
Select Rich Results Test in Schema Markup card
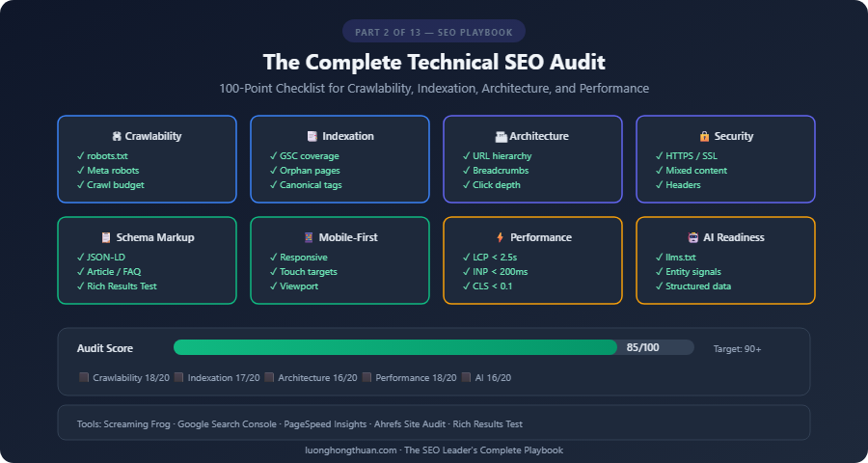[x=117, y=286]
